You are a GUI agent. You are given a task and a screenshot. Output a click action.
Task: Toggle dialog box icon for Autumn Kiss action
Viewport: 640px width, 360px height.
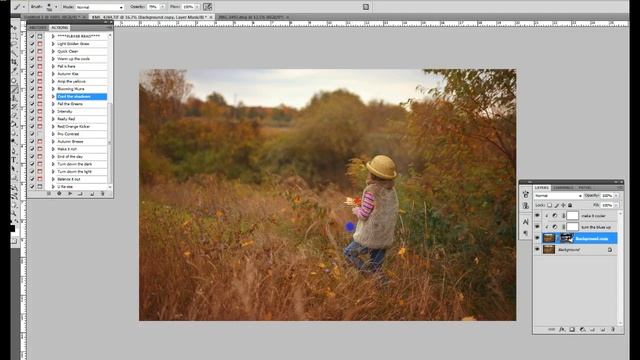[x=40, y=74]
